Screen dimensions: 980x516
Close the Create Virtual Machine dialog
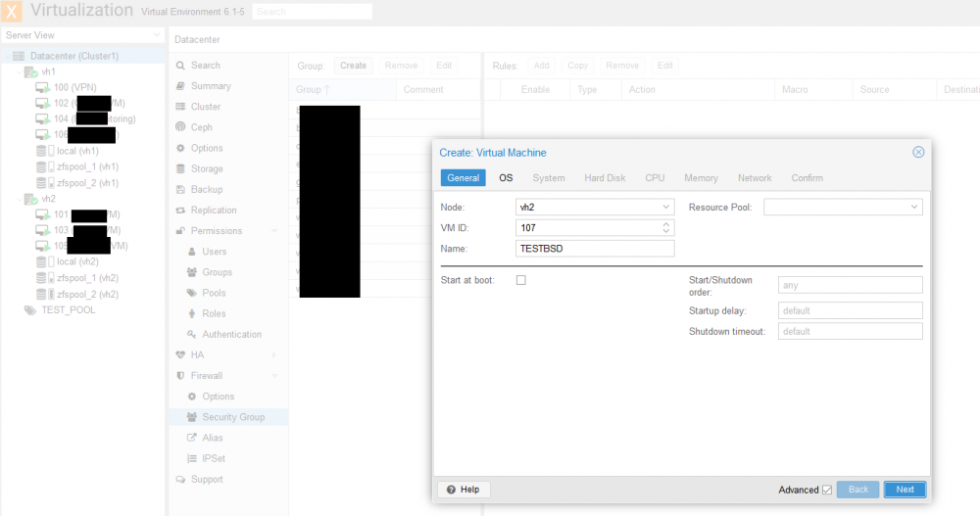point(918,153)
